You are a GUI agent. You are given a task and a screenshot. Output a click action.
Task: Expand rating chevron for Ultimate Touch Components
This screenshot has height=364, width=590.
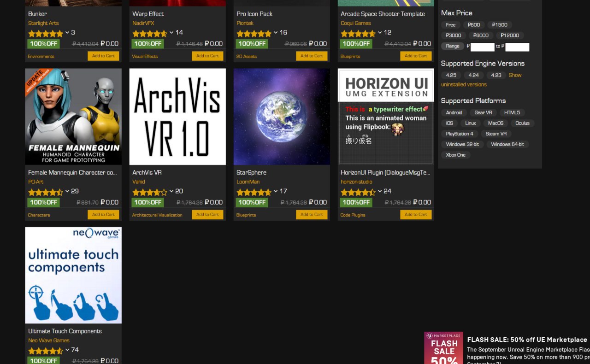click(x=67, y=350)
